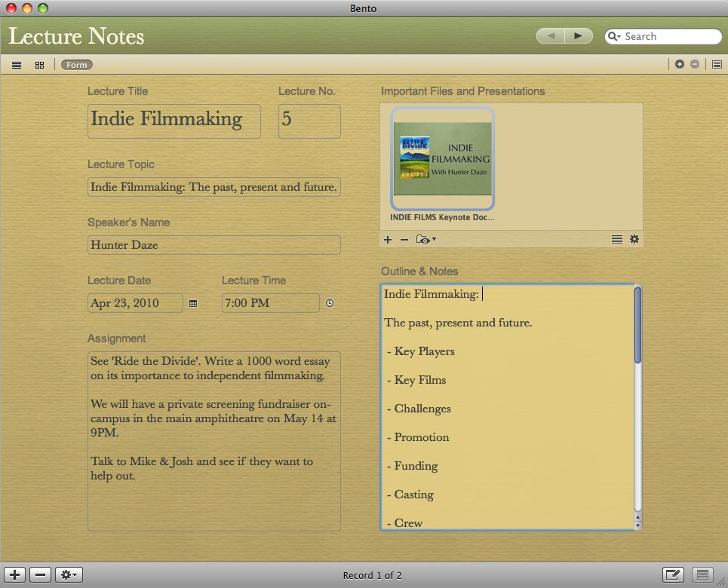Go to the next record arrow
Viewport: 728px width, 588px height.
[578, 35]
